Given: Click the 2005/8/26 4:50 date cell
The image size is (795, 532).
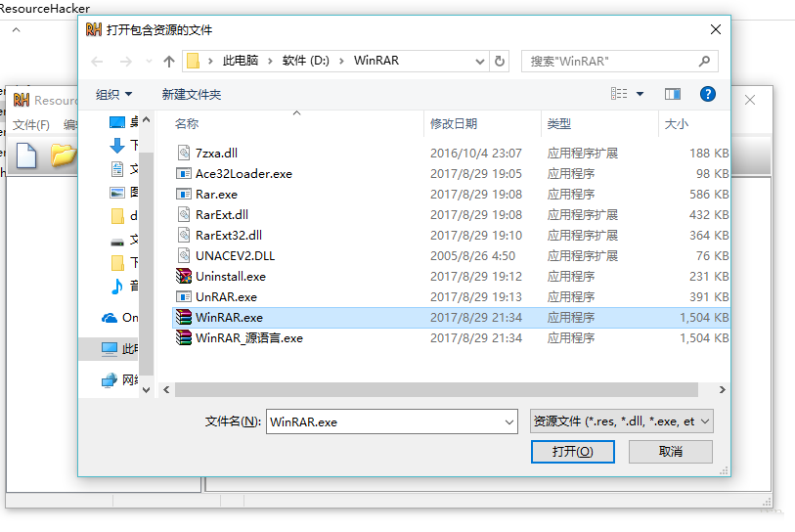Looking at the screenshot, I should [472, 255].
